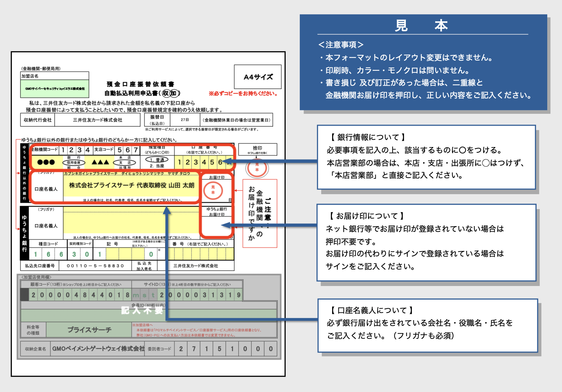Select the circled 1. 普通 deposit type
The image size is (562, 392).
click(x=157, y=160)
